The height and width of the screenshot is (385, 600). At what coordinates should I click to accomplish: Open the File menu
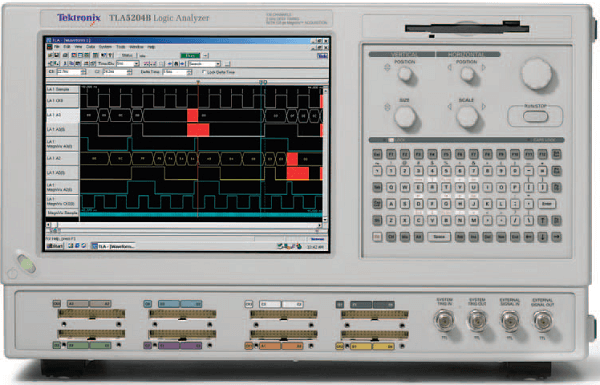[x=57, y=47]
